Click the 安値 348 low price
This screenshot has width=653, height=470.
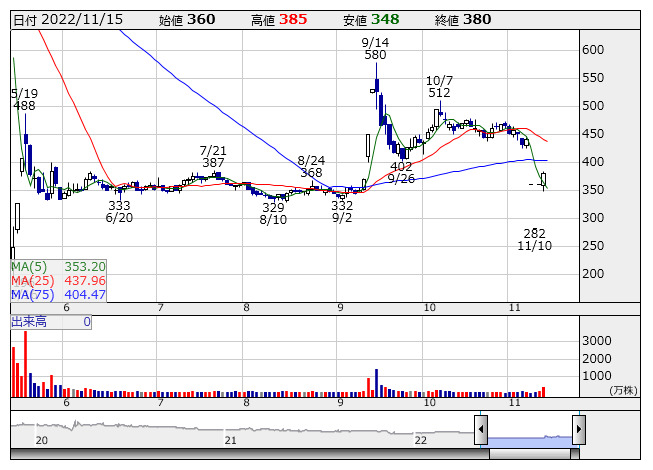tap(371, 20)
